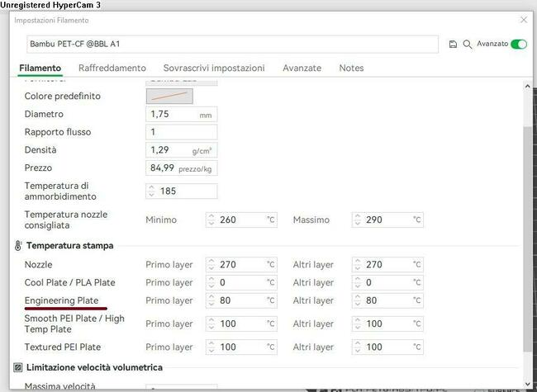This screenshot has width=537, height=392.
Task: Switch to the Raffreddamento tab
Action: [112, 68]
